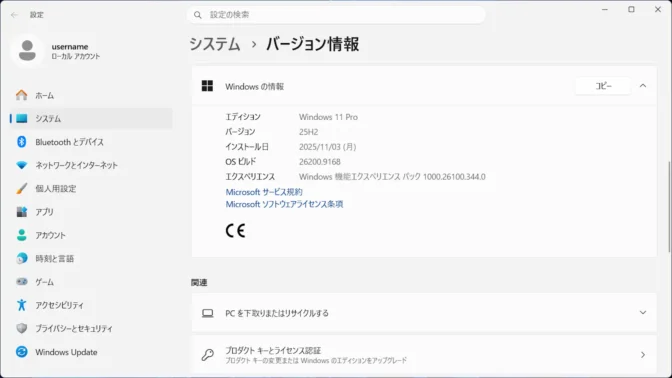Minimize the Settings window

(x=605, y=9)
